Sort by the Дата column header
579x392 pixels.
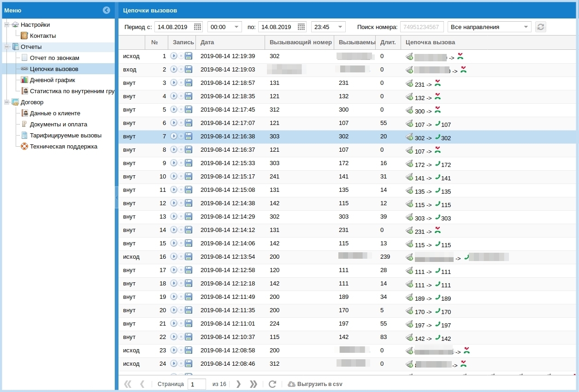point(230,42)
